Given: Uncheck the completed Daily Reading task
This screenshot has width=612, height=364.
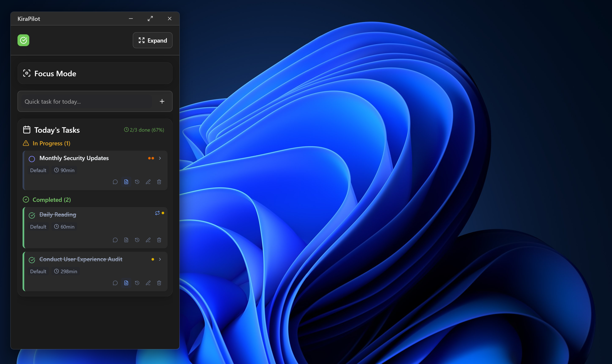Looking at the screenshot, I should [32, 215].
